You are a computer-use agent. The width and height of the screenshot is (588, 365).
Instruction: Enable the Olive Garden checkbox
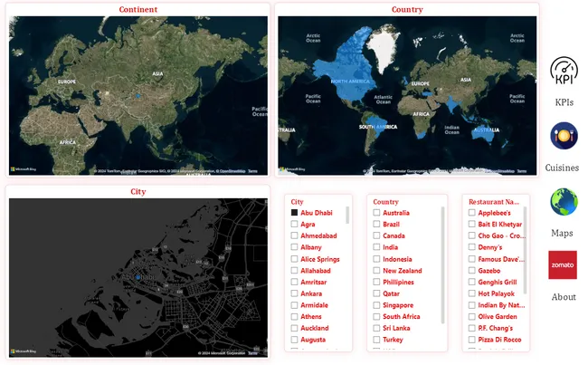(x=471, y=317)
